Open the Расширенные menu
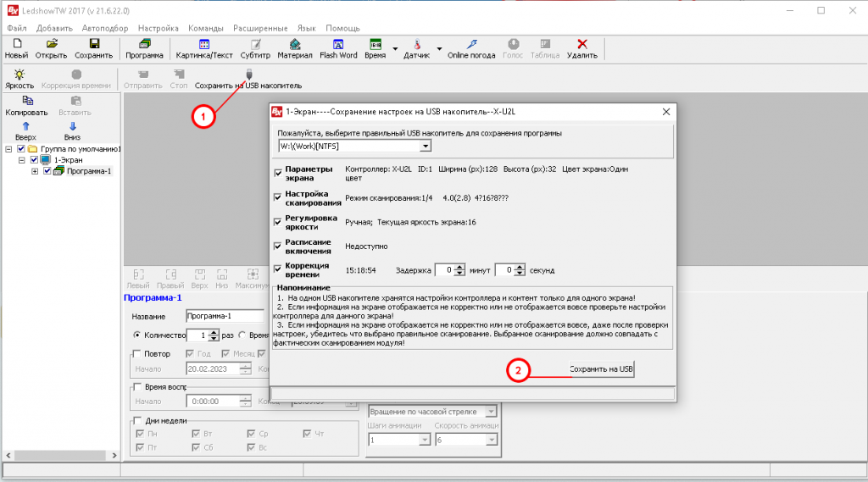 coord(259,28)
